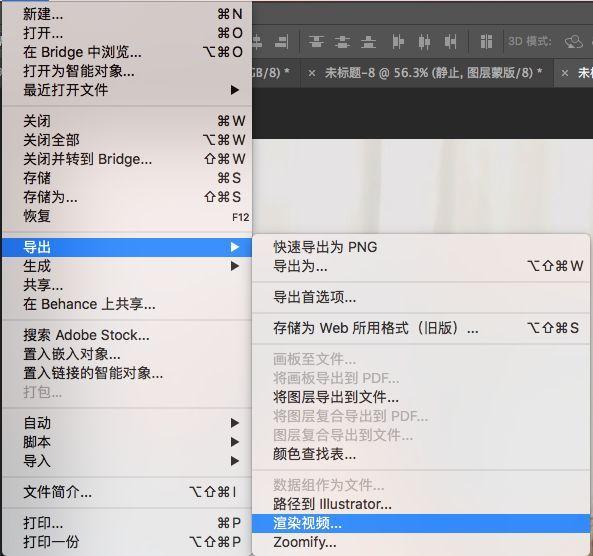
Task: Expand the 导出 submenu arrow
Action: [235, 247]
